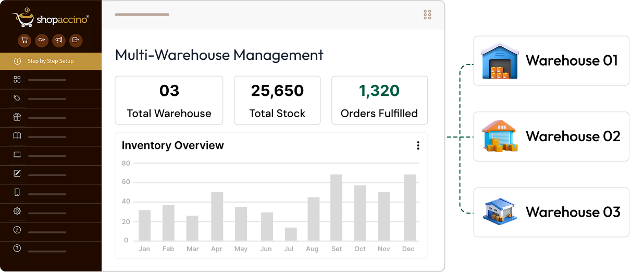This screenshot has width=644, height=273.
Task: Click the Total Stock card
Action: coord(277,100)
